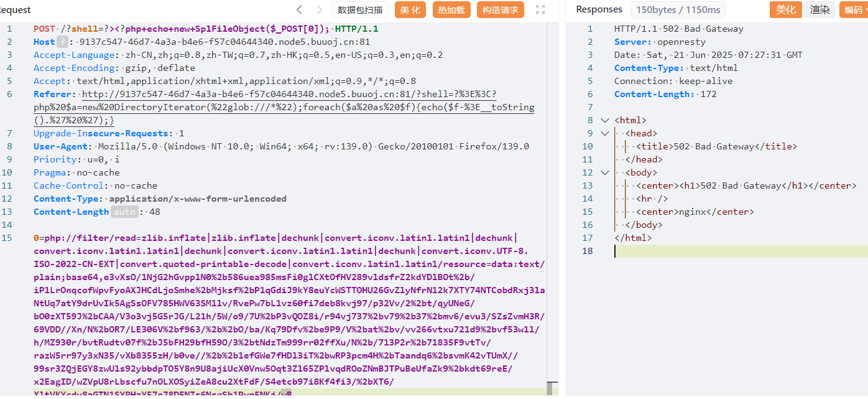Click line number 15 in the request gutter
This screenshot has width=868, height=399.
tap(7, 238)
